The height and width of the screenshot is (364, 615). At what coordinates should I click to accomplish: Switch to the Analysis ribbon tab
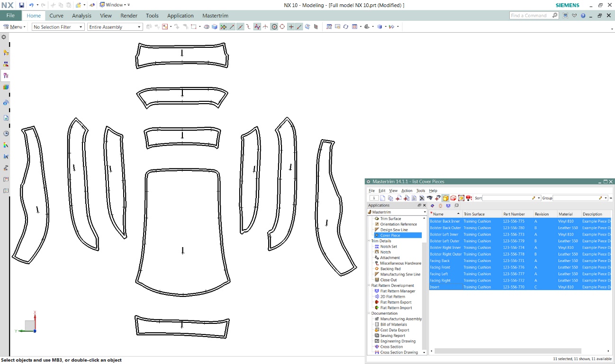pyautogui.click(x=81, y=16)
